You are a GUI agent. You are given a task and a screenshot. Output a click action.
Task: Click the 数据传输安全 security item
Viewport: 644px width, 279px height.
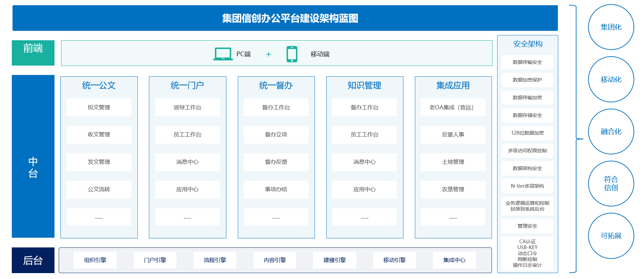click(x=527, y=62)
